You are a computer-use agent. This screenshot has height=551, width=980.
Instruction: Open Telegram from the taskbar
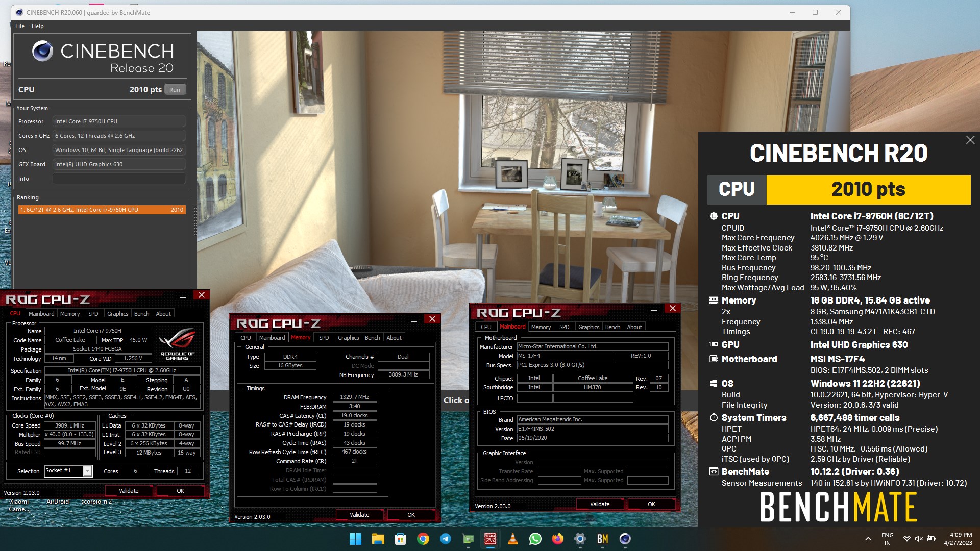446,539
